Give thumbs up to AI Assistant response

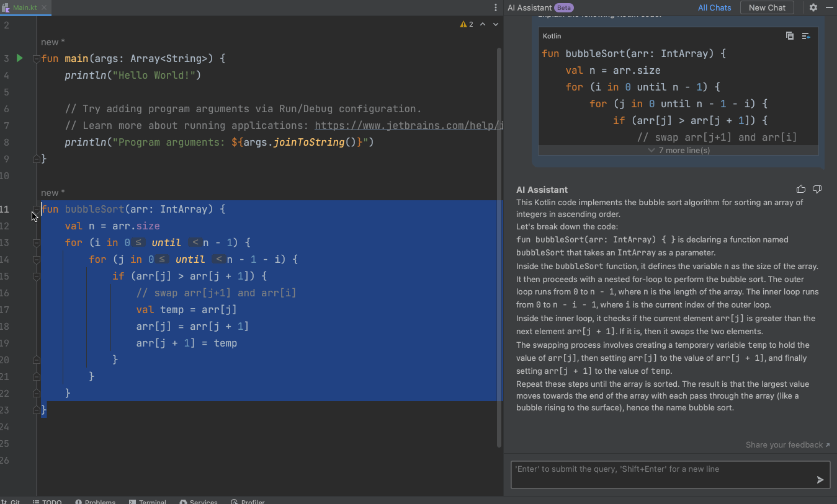801,190
